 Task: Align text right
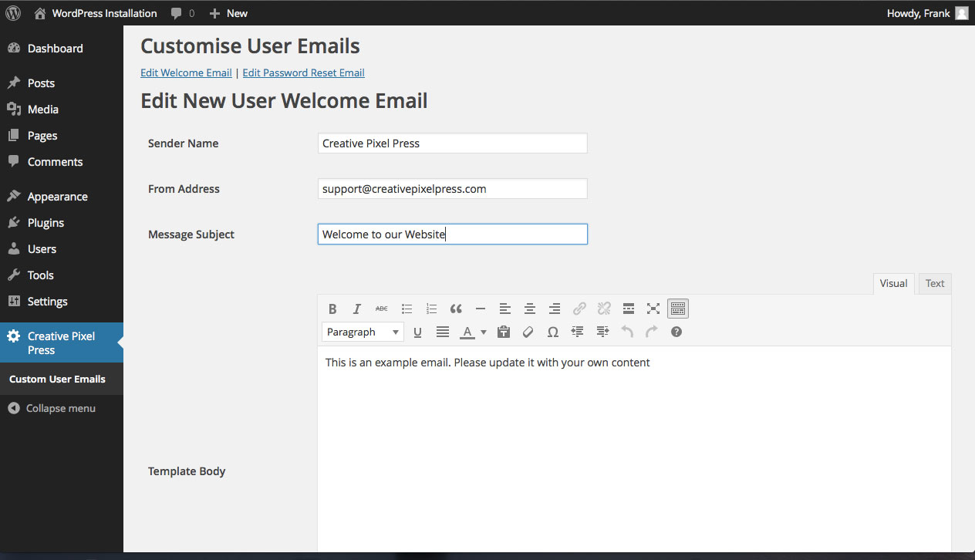point(555,309)
